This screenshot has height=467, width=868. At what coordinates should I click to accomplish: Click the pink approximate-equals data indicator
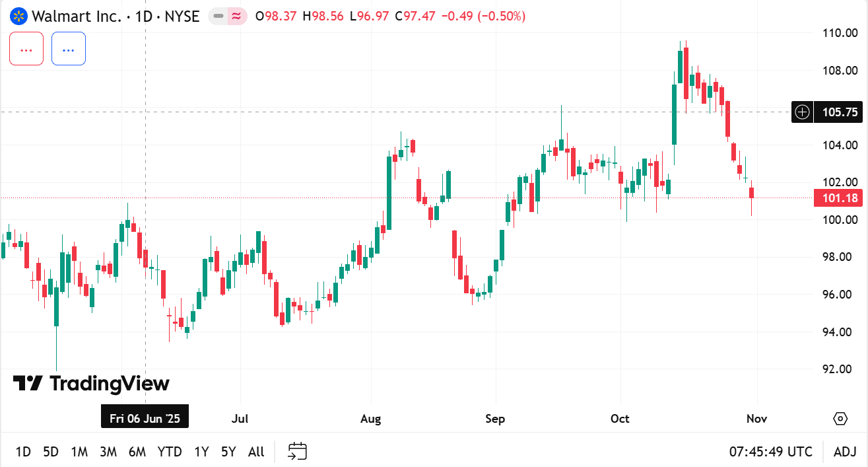pyautogui.click(x=236, y=17)
